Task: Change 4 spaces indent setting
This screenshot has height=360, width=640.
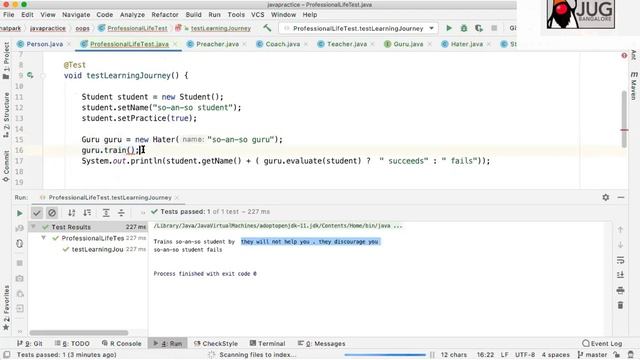Action: [556, 355]
